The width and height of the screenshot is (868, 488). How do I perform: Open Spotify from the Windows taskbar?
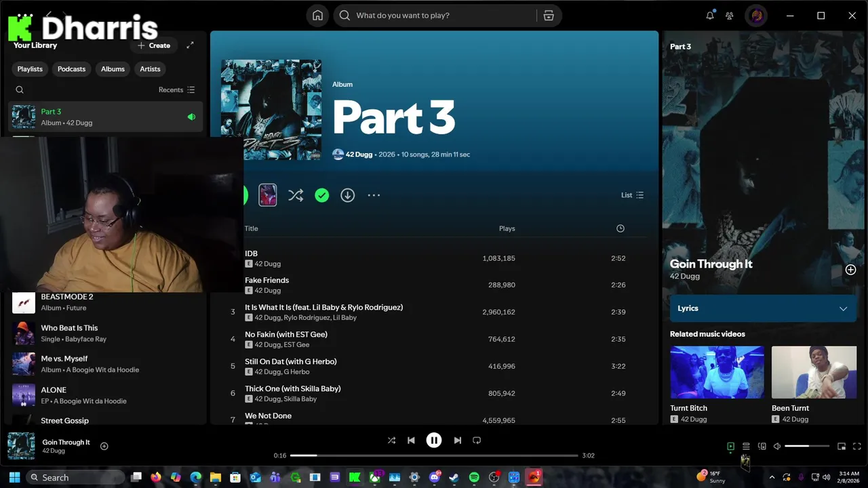pos(474,477)
